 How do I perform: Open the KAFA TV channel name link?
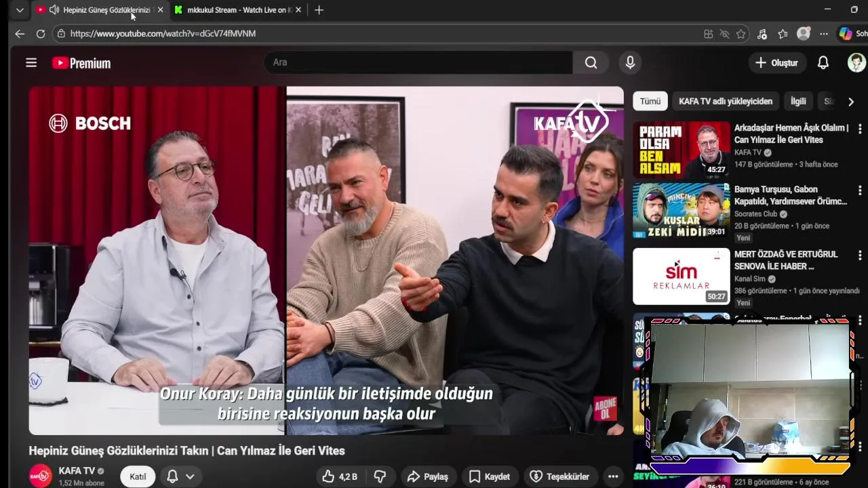(x=77, y=470)
